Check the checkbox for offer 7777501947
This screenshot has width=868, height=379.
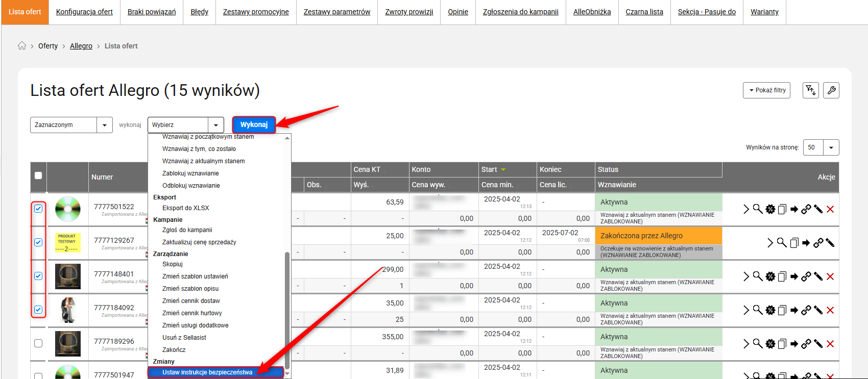(x=38, y=376)
